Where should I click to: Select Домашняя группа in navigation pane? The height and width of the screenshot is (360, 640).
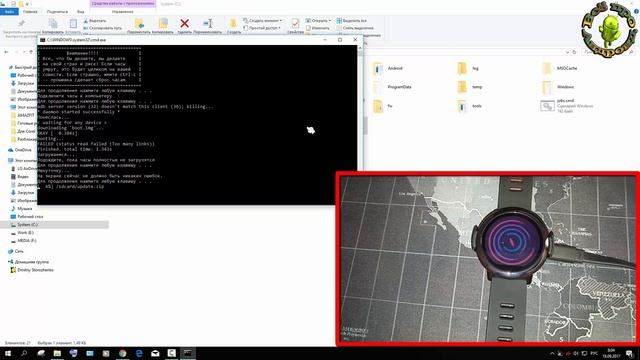point(29,262)
